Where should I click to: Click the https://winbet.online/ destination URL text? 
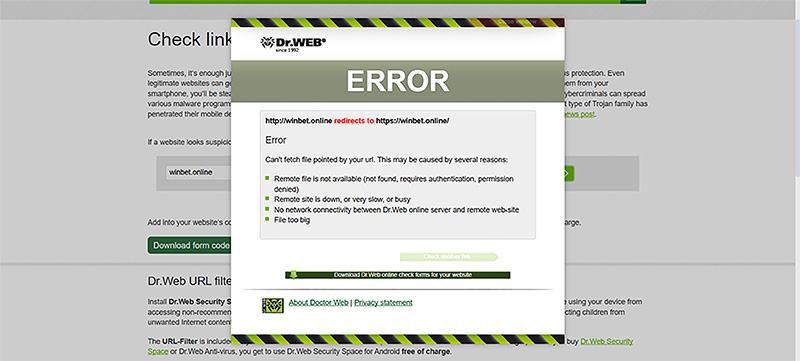412,121
